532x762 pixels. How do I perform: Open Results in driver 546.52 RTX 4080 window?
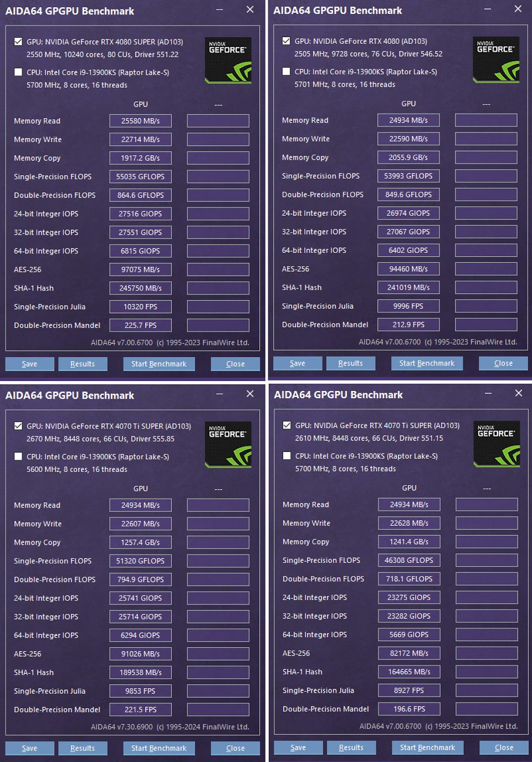[x=351, y=363]
